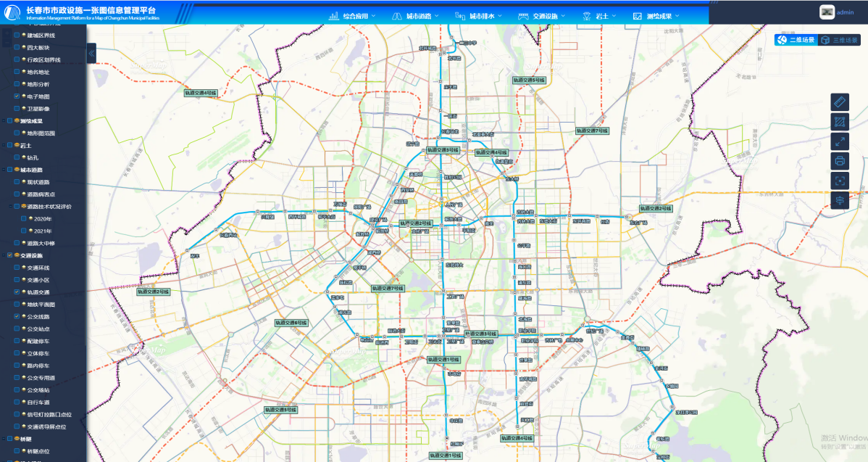Screen dimensions: 868x462
Task: Click the 2021年 tree item label
Action: pos(43,231)
